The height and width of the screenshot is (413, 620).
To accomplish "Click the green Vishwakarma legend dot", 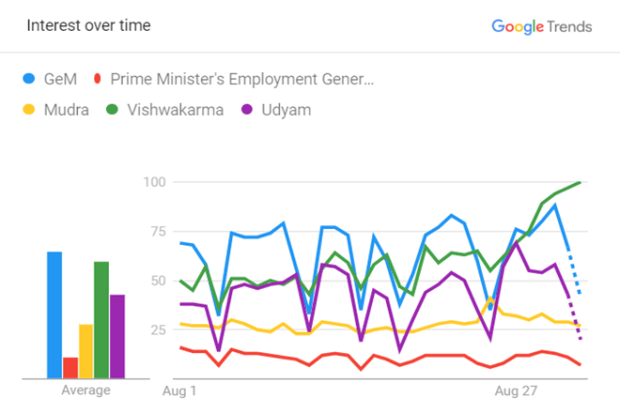I will tap(111, 110).
